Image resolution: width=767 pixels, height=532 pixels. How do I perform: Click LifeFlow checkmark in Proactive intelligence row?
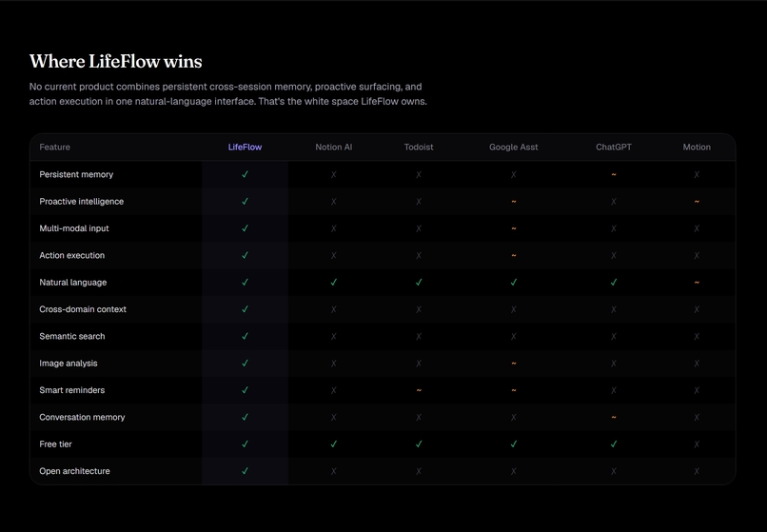[x=246, y=201]
